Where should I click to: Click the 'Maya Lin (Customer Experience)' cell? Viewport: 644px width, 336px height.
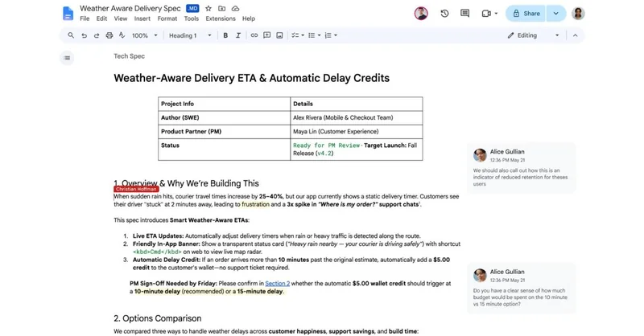coord(357,132)
